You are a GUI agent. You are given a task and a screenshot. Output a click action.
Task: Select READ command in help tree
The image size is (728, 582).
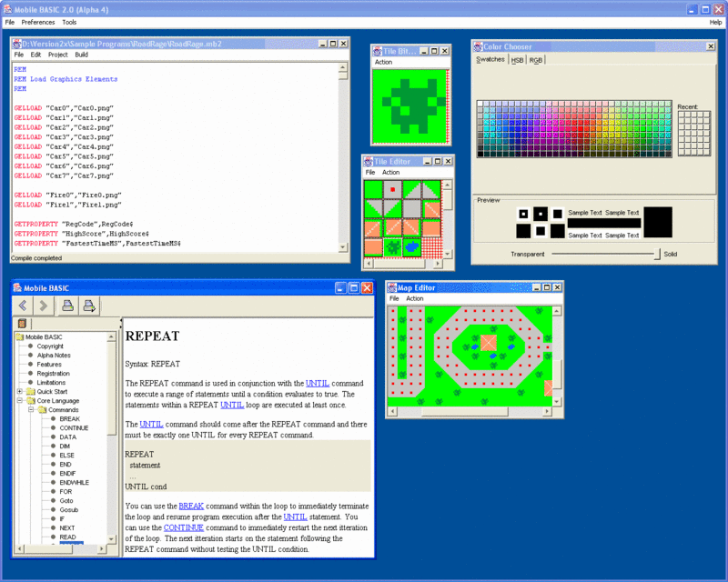click(x=67, y=537)
